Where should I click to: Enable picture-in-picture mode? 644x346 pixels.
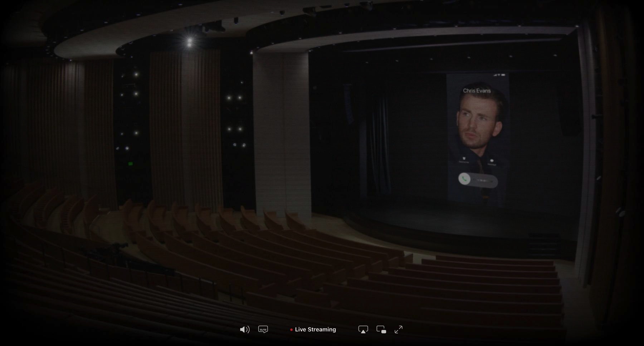coord(381,330)
